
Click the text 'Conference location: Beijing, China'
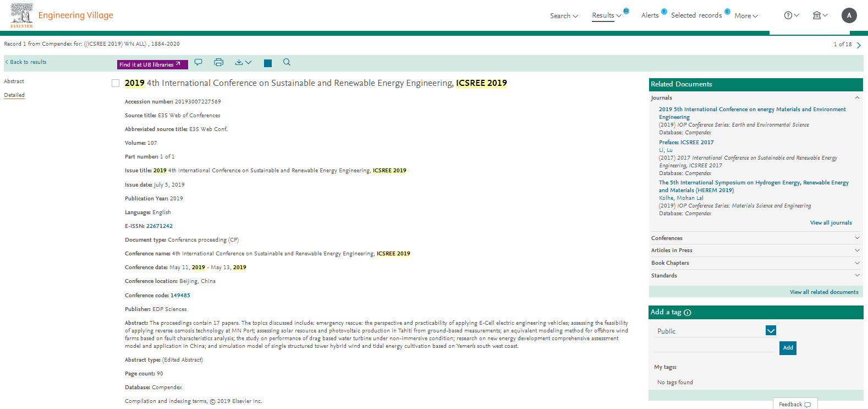(x=170, y=281)
